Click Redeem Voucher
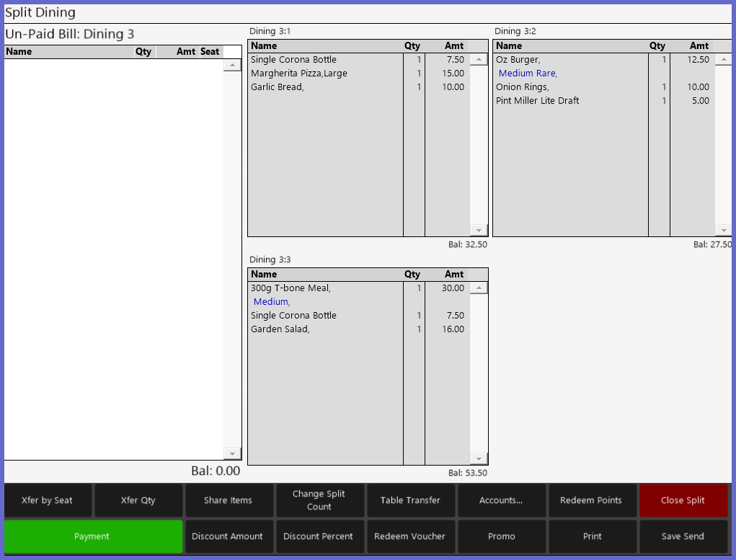Image resolution: width=736 pixels, height=560 pixels. click(x=410, y=536)
